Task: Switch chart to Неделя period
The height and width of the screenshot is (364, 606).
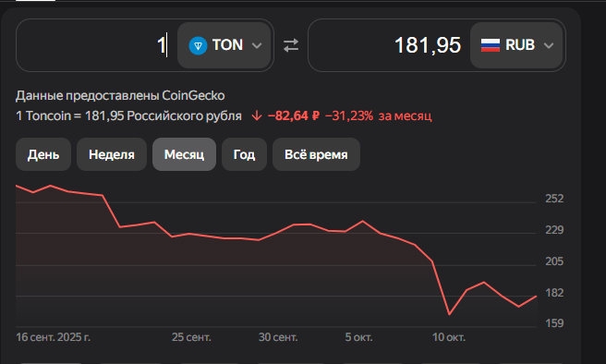Action: pos(112,154)
